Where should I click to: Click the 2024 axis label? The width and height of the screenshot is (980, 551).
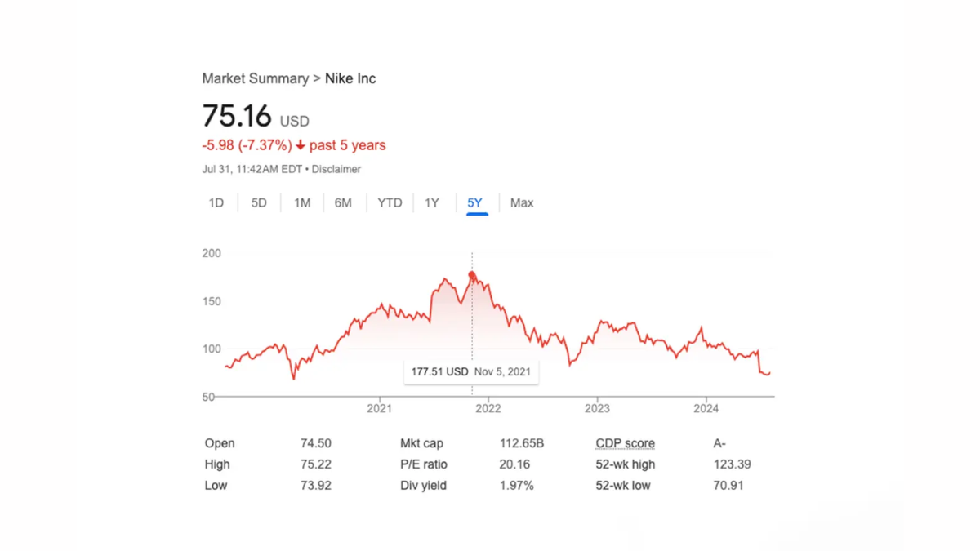point(706,408)
